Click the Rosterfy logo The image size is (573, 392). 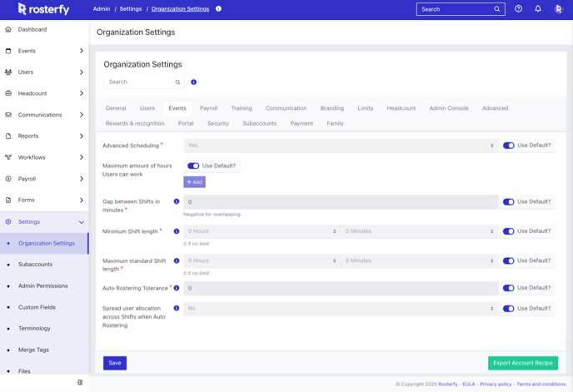click(x=43, y=9)
